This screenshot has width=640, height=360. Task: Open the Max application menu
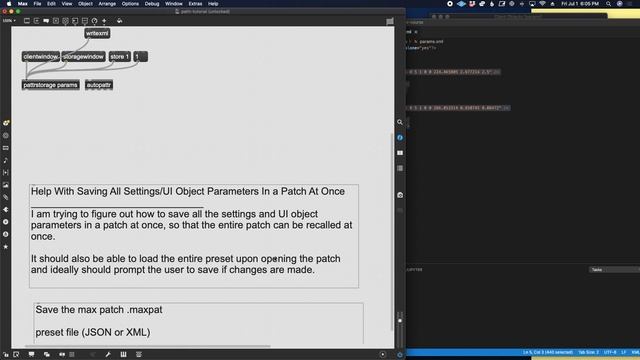point(22,4)
